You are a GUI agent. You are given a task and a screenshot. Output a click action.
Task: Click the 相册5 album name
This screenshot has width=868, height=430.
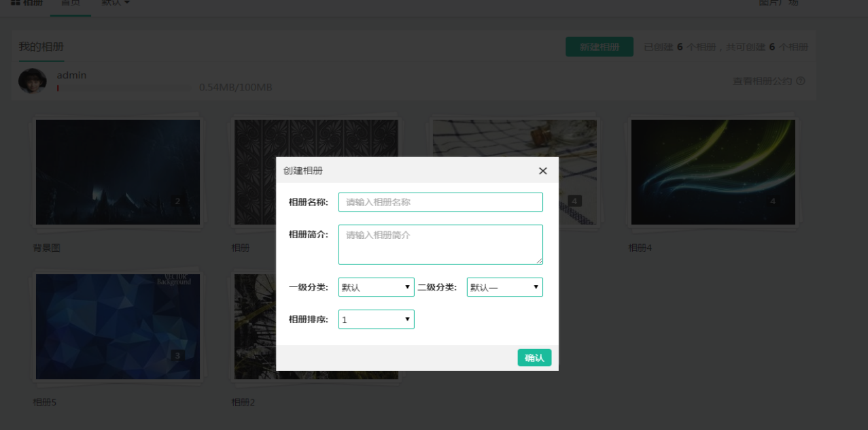45,403
